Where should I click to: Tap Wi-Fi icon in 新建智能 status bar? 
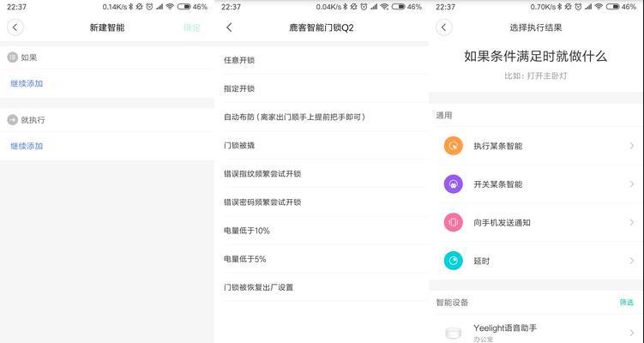[x=170, y=7]
